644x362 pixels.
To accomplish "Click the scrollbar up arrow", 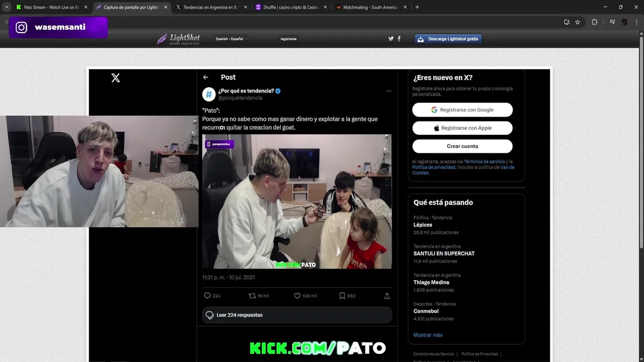I will point(641,33).
